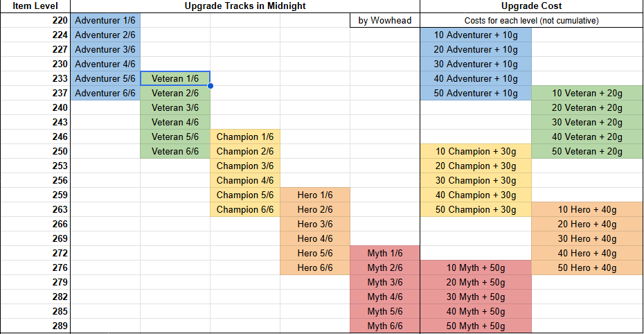Screen dimensions: 644x334
Task: Click the blue fill handle on Veteran 1/6
Action: (x=210, y=86)
